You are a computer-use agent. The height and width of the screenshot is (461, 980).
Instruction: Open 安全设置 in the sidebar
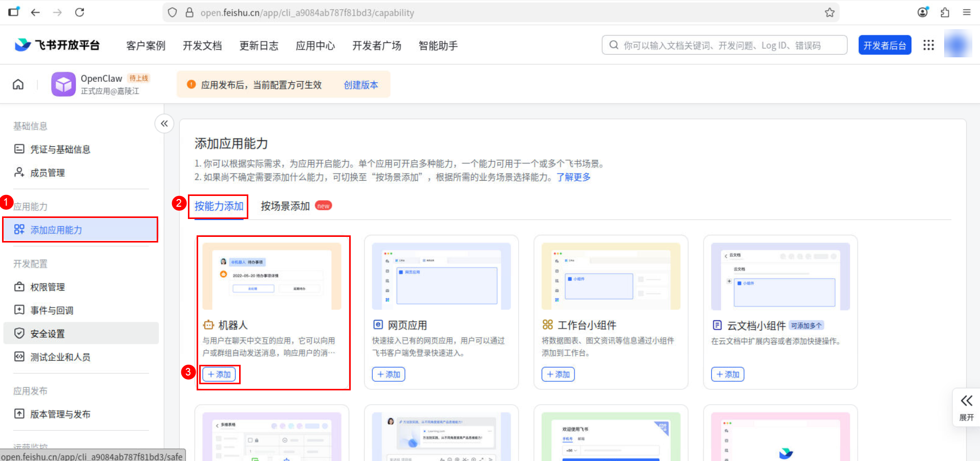81,334
